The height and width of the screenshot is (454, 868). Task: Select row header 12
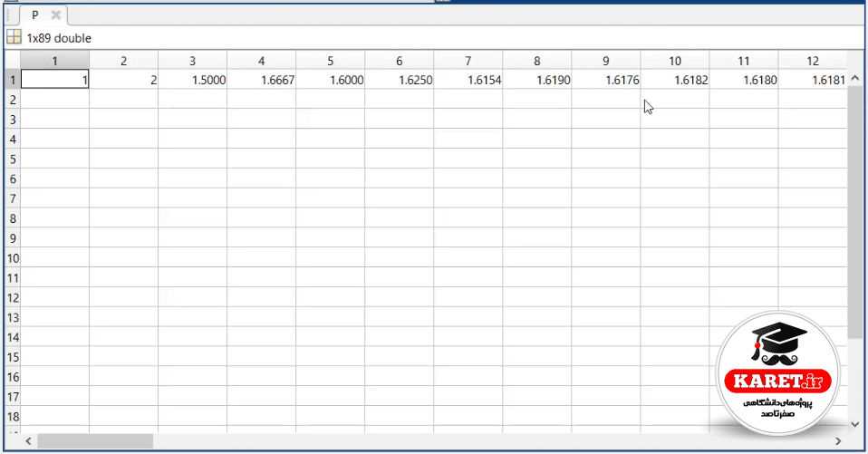pos(13,298)
